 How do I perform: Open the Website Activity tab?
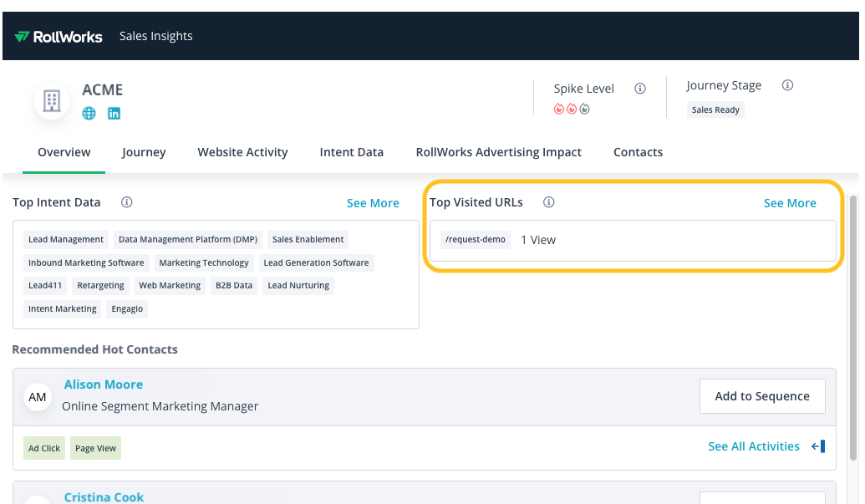pos(242,152)
